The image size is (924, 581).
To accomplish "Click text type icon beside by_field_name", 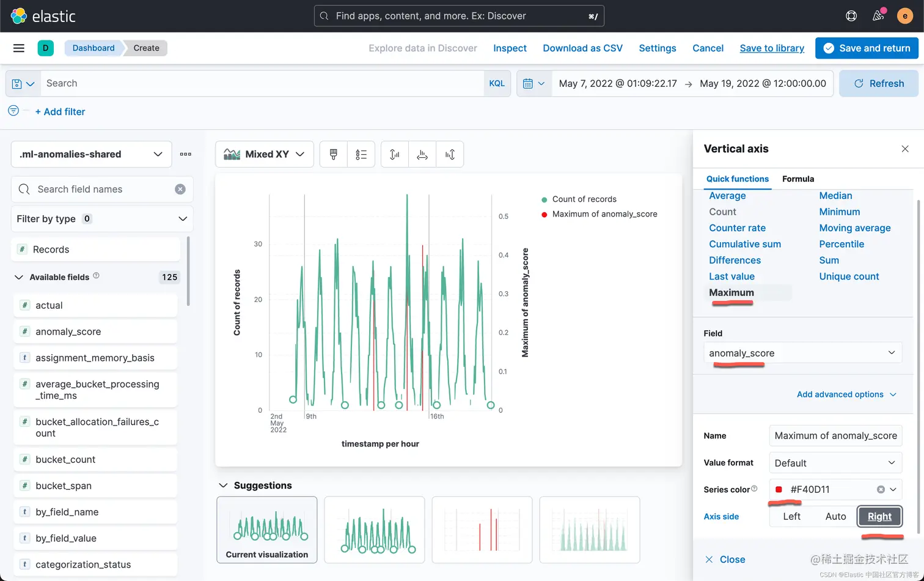I will pos(24,512).
